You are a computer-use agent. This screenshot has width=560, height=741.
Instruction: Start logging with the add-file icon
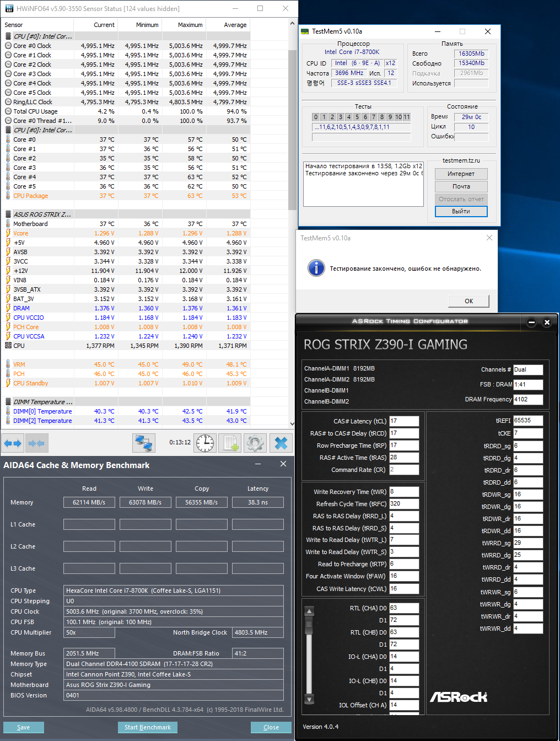pos(230,443)
